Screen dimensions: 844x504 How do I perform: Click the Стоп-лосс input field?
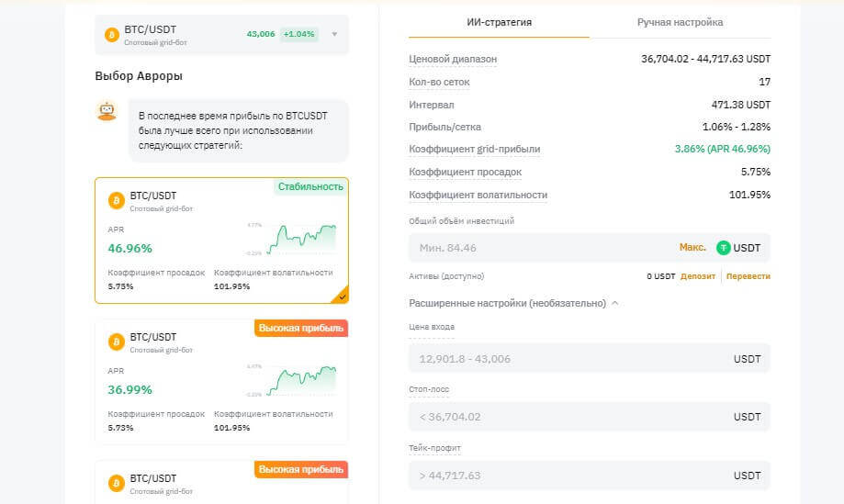[569, 417]
